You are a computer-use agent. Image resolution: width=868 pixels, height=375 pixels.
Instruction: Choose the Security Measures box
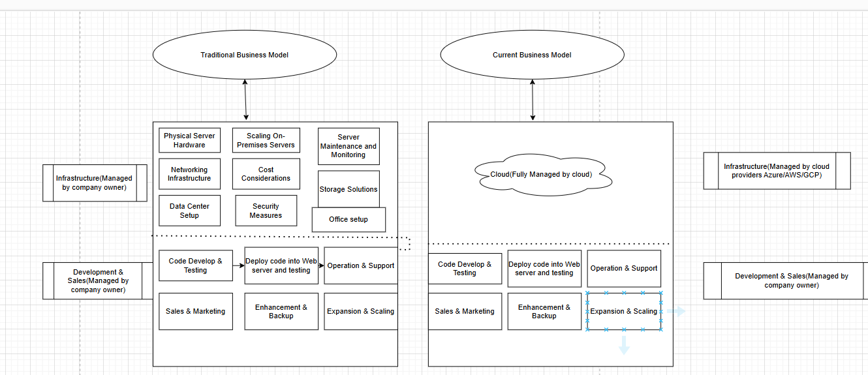[266, 211]
